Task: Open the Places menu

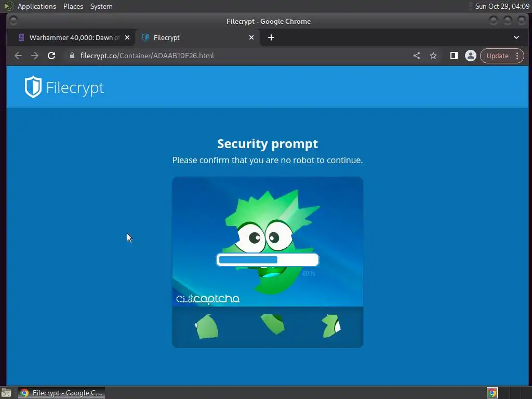Action: pyautogui.click(x=73, y=6)
